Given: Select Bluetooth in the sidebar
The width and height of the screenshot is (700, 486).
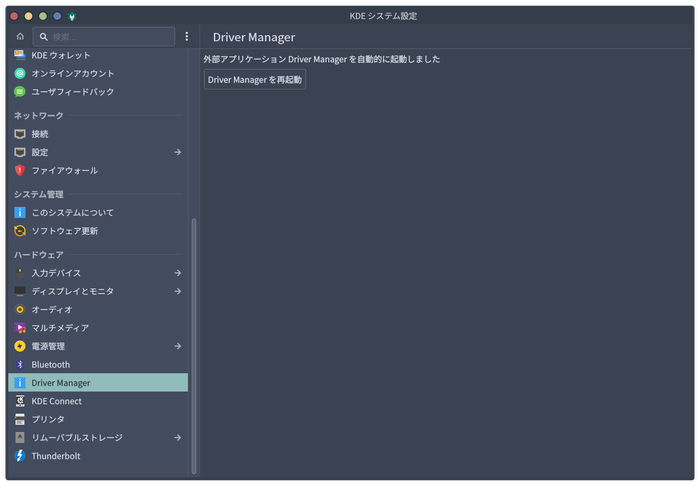Looking at the screenshot, I should [x=98, y=364].
